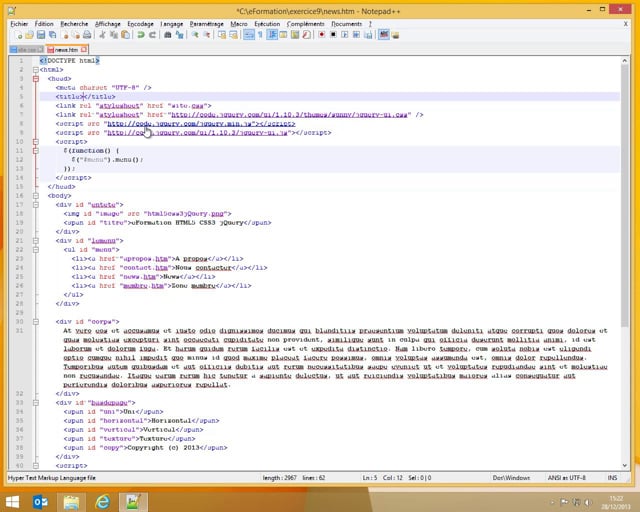Open Internet Explorer from taskbar
640x512 pixels.
(x=102, y=502)
